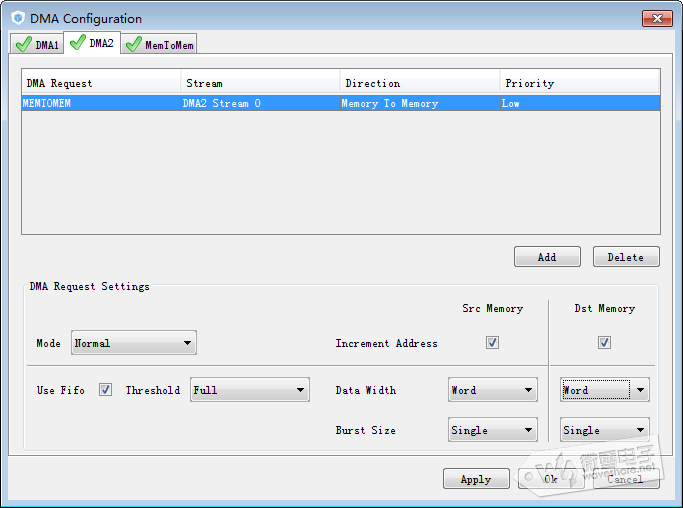Open the Mode dropdown set to Normal
The image size is (683, 508).
[133, 343]
